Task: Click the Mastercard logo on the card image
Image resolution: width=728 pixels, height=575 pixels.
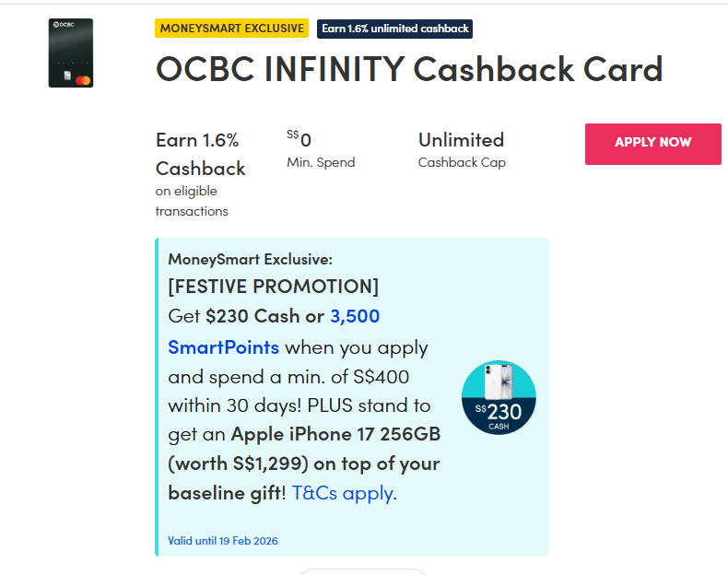Action: (x=83, y=81)
